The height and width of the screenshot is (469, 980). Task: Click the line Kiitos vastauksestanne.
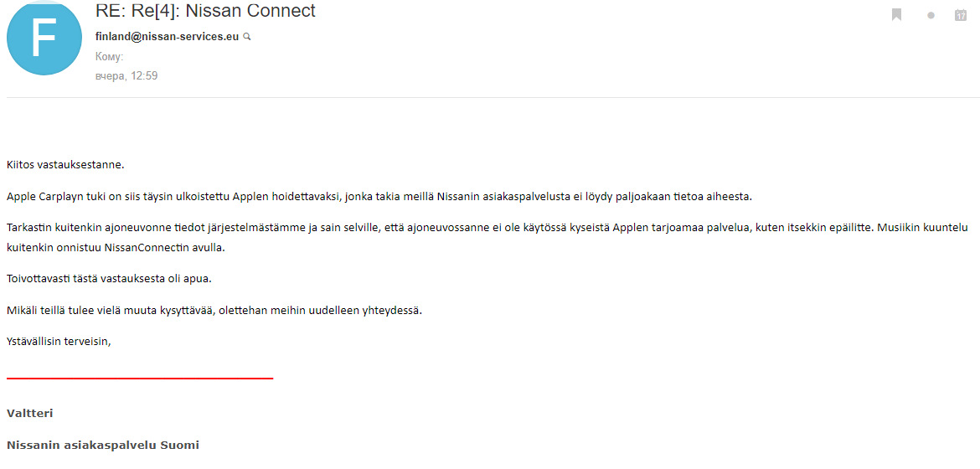(65, 165)
